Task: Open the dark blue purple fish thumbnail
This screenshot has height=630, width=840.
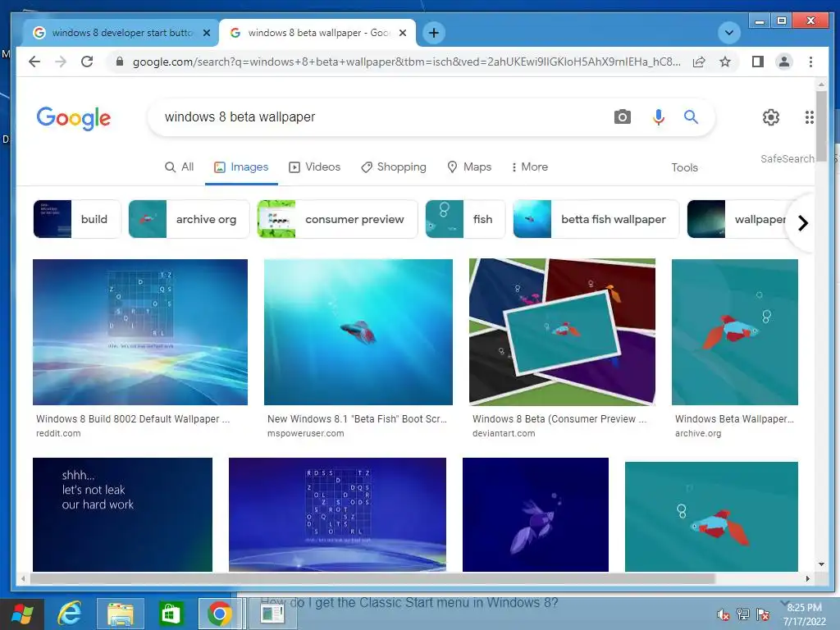Action: (536, 514)
